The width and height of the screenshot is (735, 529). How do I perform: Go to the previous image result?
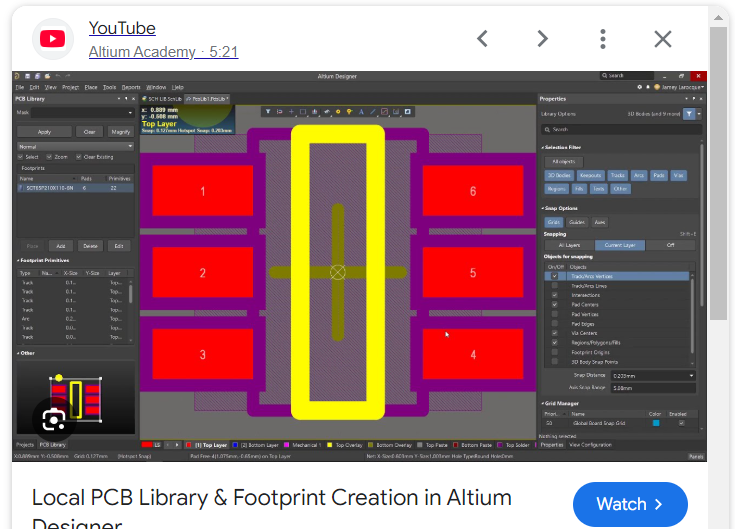pos(482,39)
